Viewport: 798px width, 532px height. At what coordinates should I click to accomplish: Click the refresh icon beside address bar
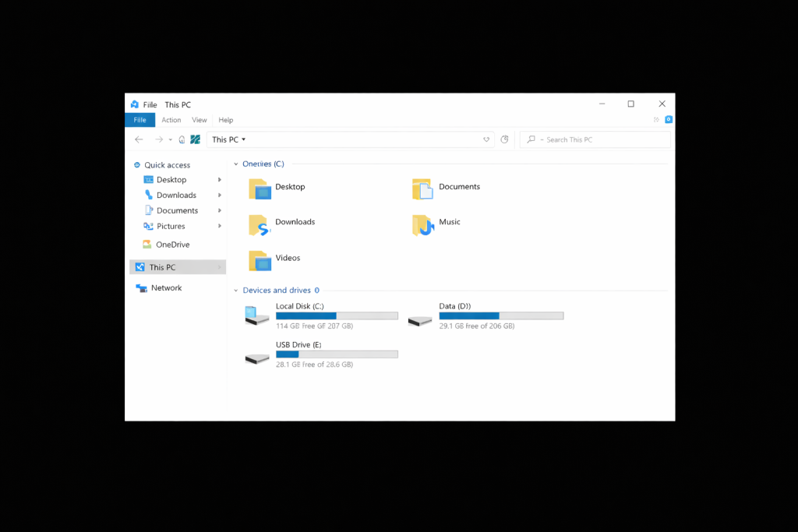[x=504, y=139]
